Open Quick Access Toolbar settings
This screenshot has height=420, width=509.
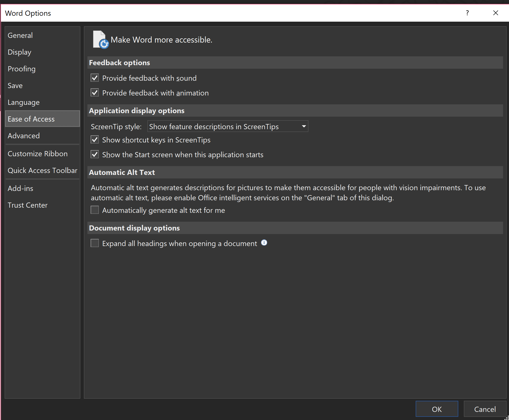point(42,171)
